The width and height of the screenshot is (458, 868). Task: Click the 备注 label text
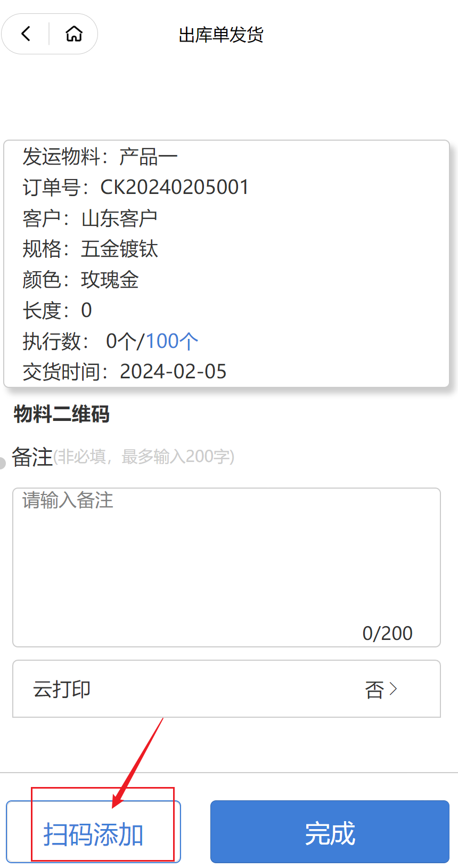32,457
